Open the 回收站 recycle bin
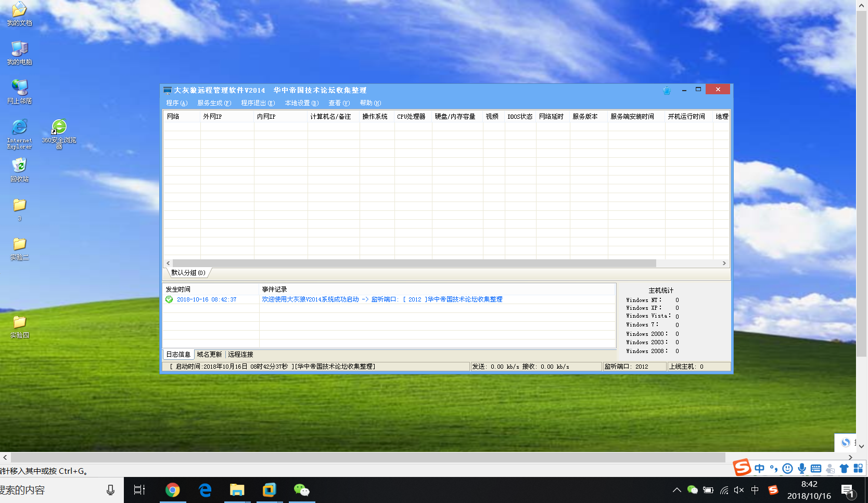Screen dimensions: 868x503 pos(19,170)
